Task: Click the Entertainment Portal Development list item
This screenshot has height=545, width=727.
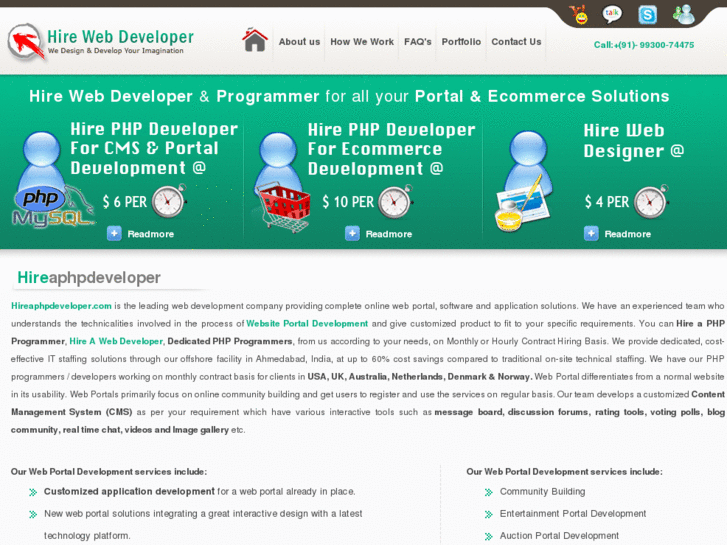Action: click(x=573, y=514)
